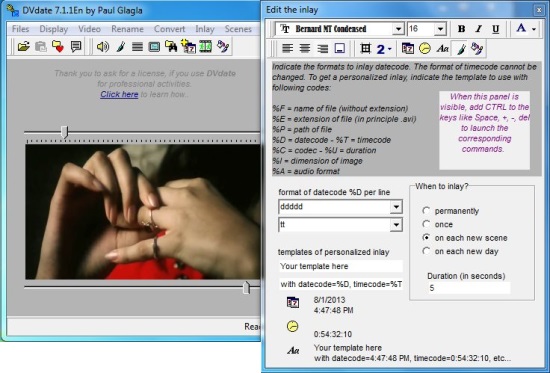Click the yellow clock timecode icon in toolbar

425,48
